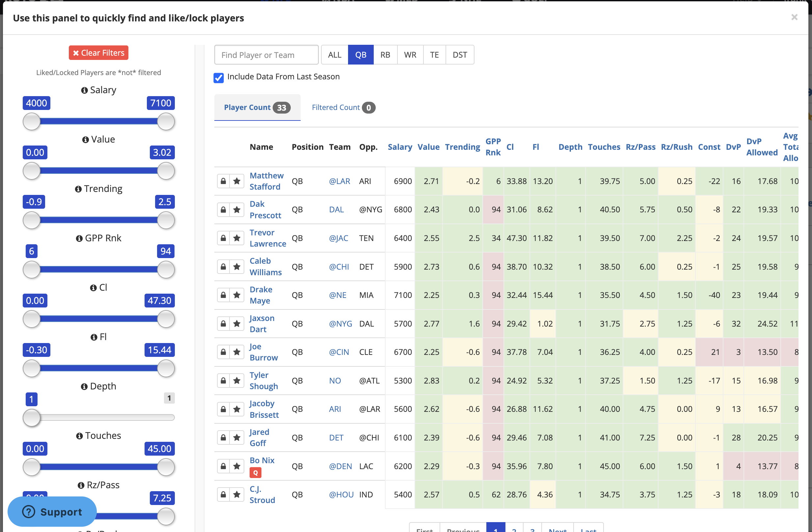Sort the table by Value column
Image resolution: width=812 pixels, height=532 pixels.
[428, 147]
